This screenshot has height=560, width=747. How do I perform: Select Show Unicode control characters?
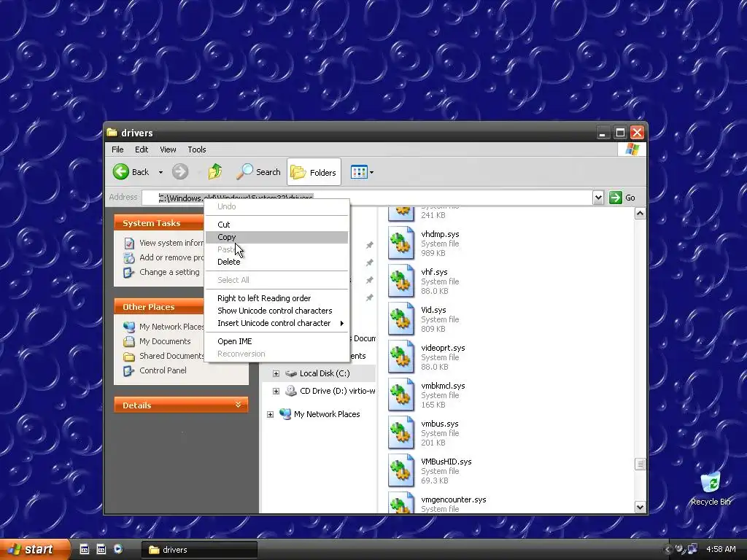pyautogui.click(x=276, y=311)
